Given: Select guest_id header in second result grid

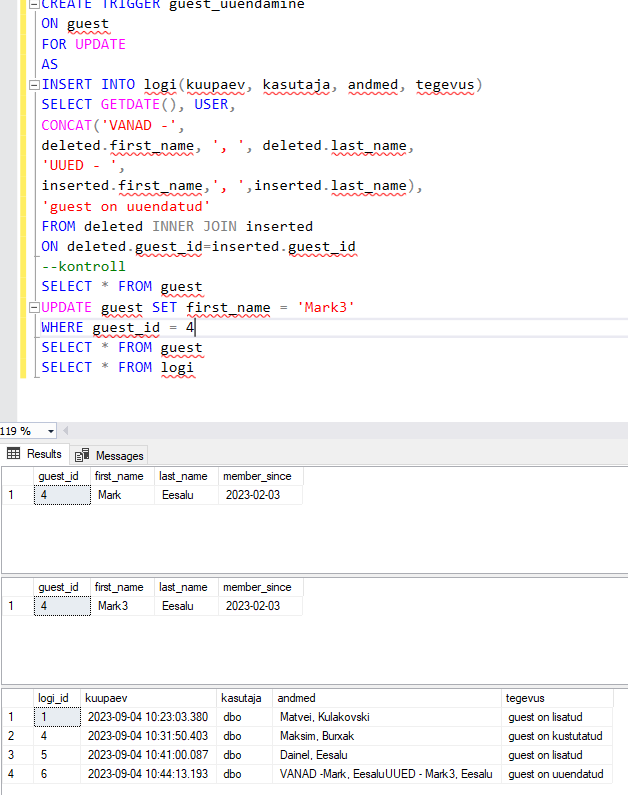Looking at the screenshot, I should (x=62, y=587).
